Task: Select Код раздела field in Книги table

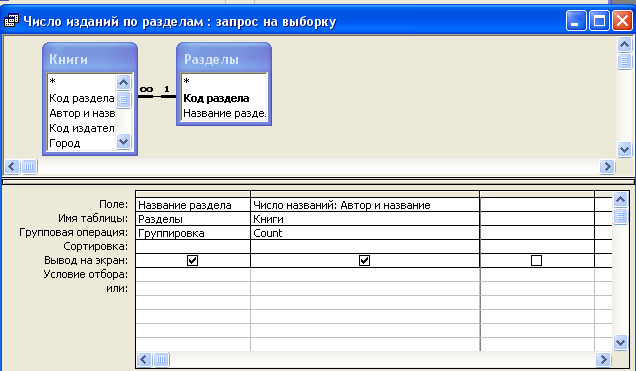Action: (x=82, y=98)
